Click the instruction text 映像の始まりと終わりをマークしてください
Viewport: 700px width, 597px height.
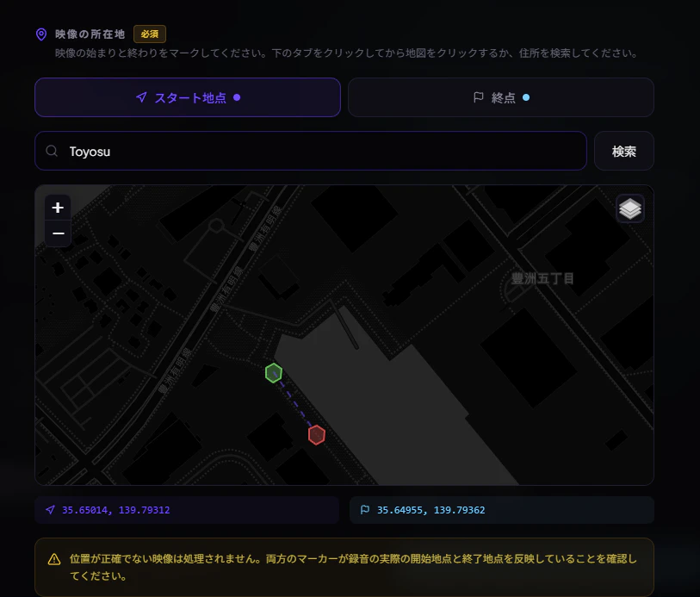click(x=161, y=53)
